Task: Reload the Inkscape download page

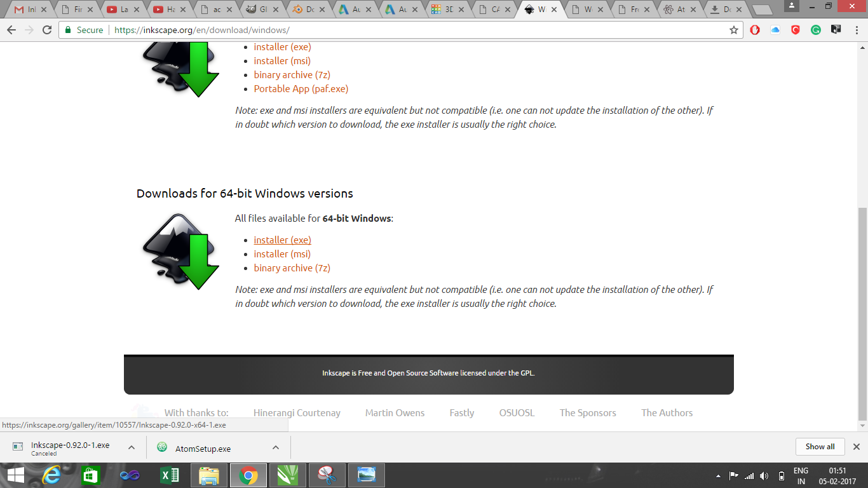Action: tap(47, 30)
